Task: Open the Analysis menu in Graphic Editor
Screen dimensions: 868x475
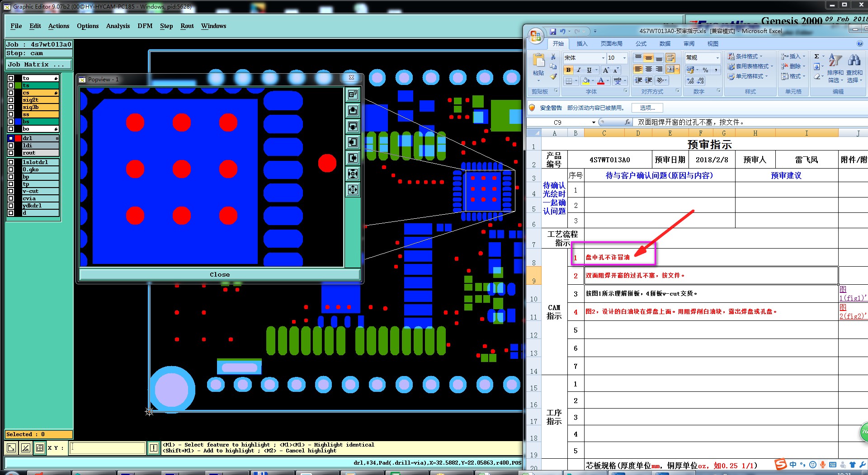Action: click(118, 26)
